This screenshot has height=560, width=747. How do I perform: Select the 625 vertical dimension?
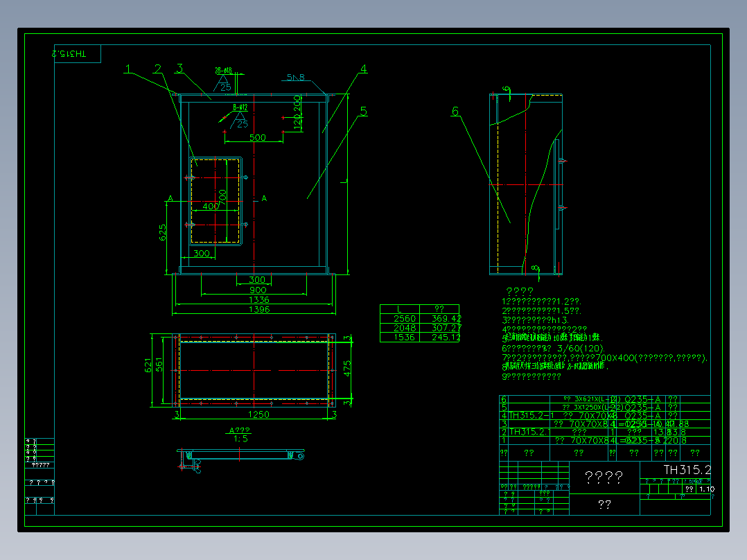pyautogui.click(x=162, y=233)
